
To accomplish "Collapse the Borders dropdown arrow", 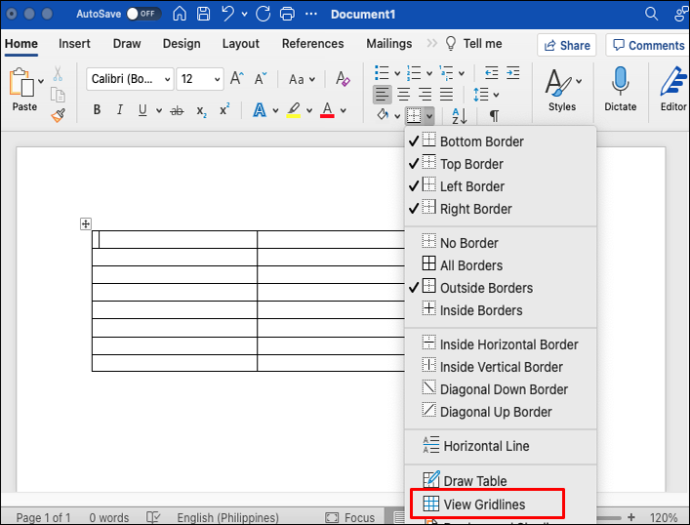I will click(x=429, y=116).
